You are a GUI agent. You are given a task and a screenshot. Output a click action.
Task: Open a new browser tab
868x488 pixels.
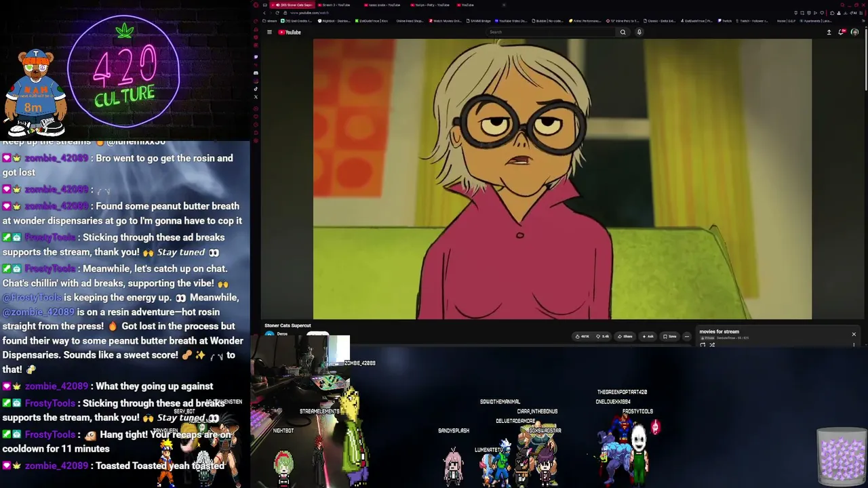[x=504, y=5]
